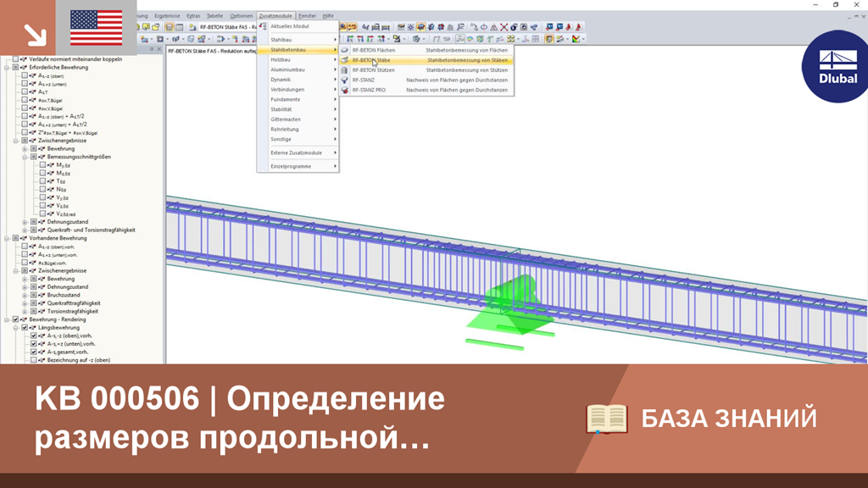Click the blue monitor icon in top toolbar

tap(549, 27)
